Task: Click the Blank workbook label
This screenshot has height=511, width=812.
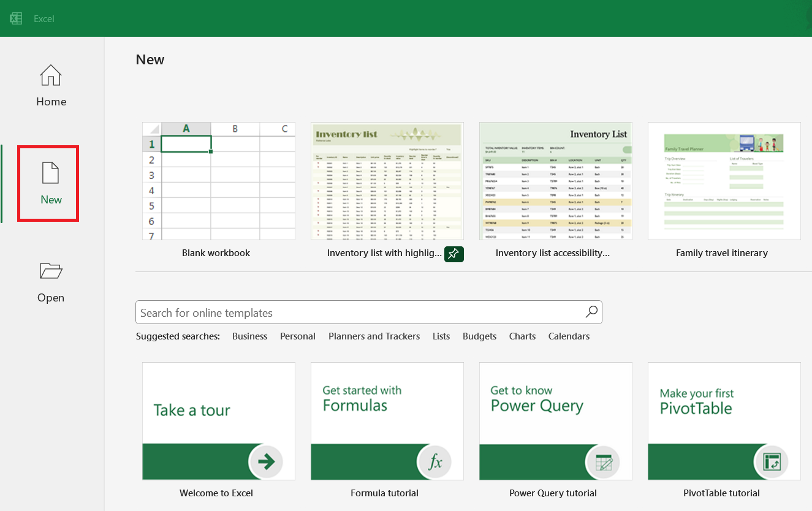Action: (216, 253)
